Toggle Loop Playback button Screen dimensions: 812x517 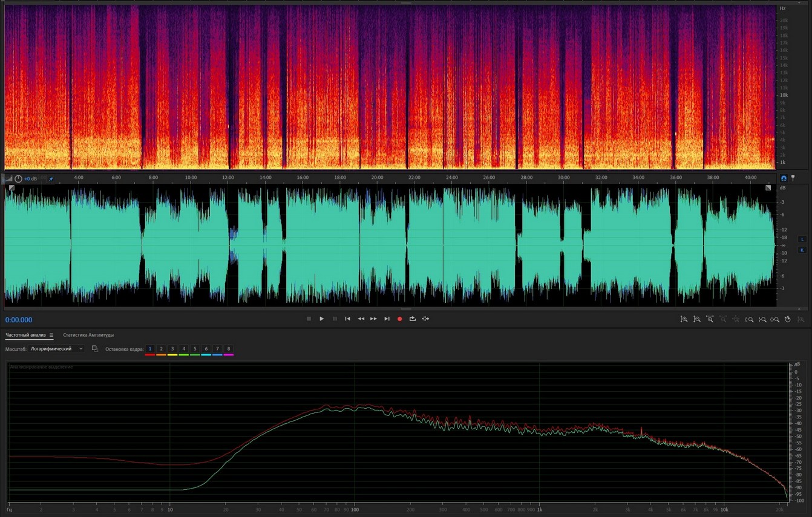413,319
